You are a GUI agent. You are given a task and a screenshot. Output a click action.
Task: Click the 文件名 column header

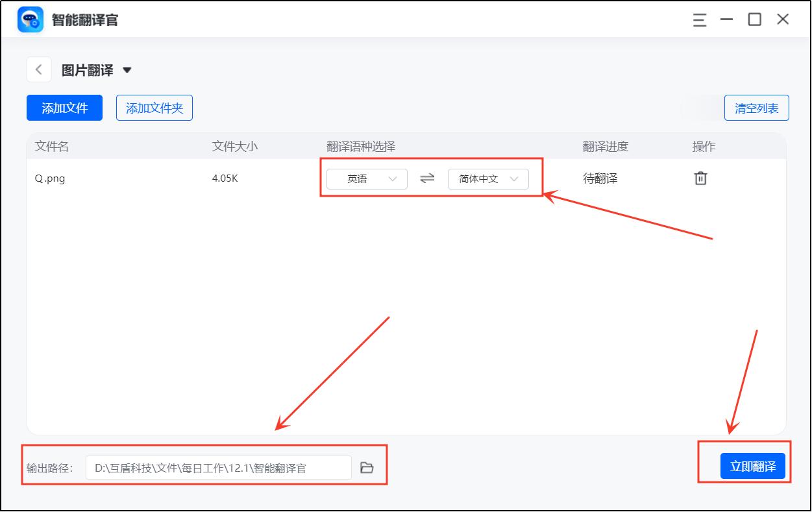tap(55, 147)
